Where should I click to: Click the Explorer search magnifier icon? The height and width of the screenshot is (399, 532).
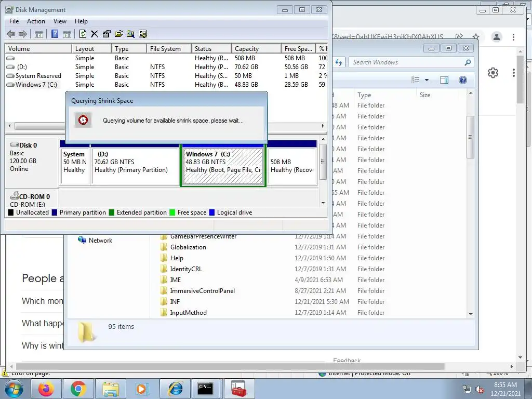(468, 62)
